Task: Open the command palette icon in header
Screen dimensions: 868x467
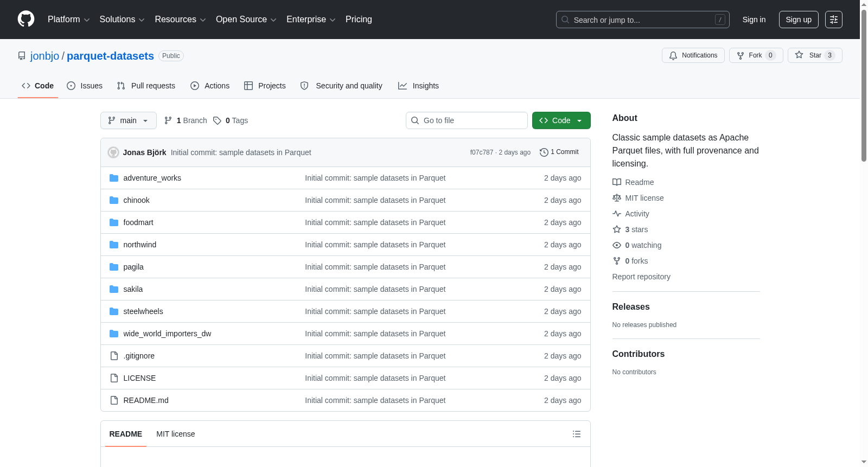Action: coord(834,20)
